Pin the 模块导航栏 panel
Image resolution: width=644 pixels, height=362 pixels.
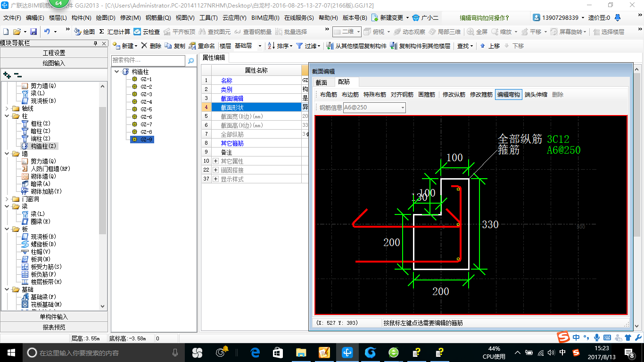[x=96, y=43]
